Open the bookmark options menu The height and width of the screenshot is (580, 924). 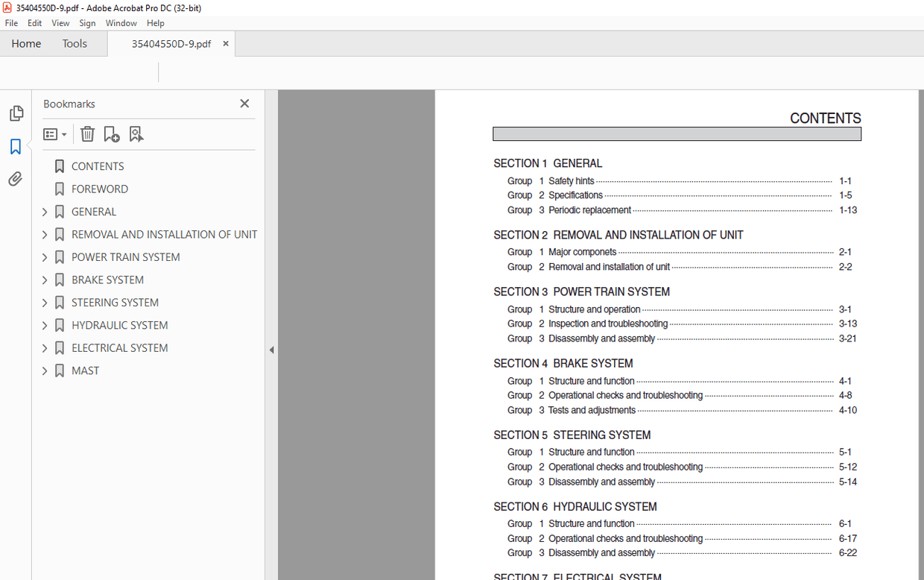point(54,134)
